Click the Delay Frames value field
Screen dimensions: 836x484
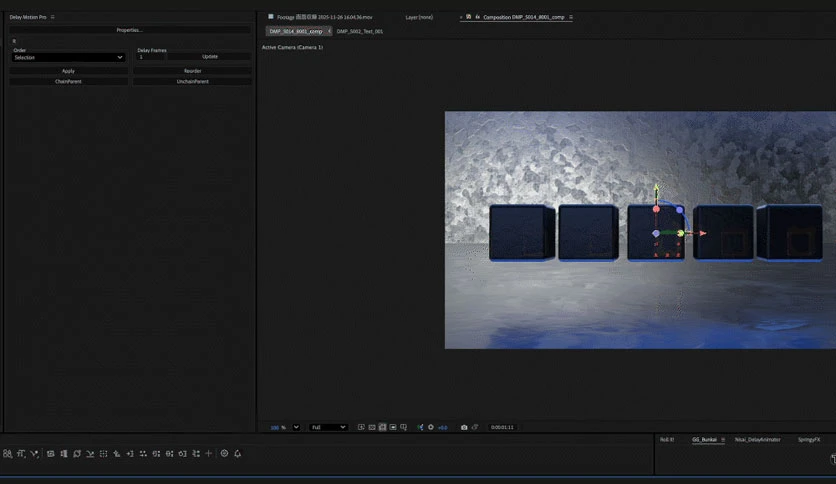[151, 57]
